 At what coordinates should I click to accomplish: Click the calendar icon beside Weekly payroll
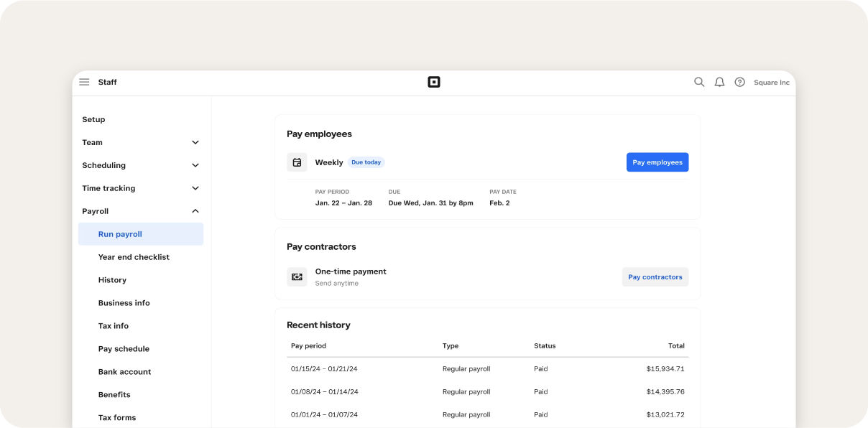(297, 162)
